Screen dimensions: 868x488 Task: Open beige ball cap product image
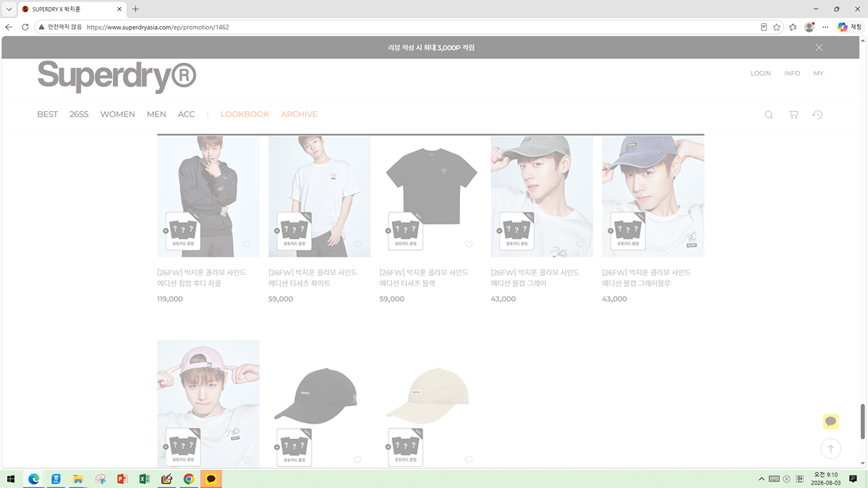(x=430, y=403)
